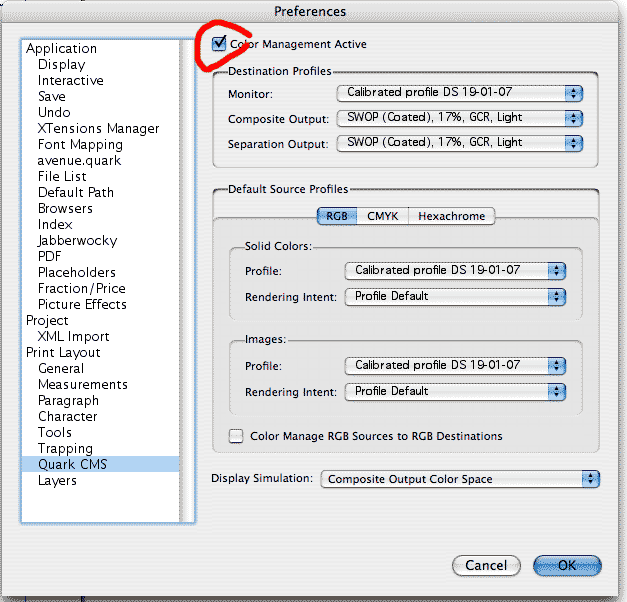This screenshot has height=602, width=627.
Task: Switch to the Hexachrome tab
Action: [x=451, y=216]
